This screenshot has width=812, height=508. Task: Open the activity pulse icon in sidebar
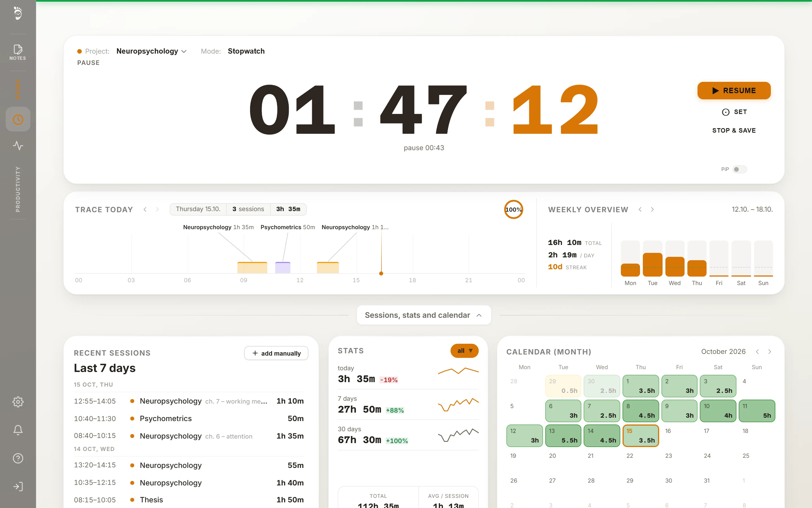[x=18, y=145]
